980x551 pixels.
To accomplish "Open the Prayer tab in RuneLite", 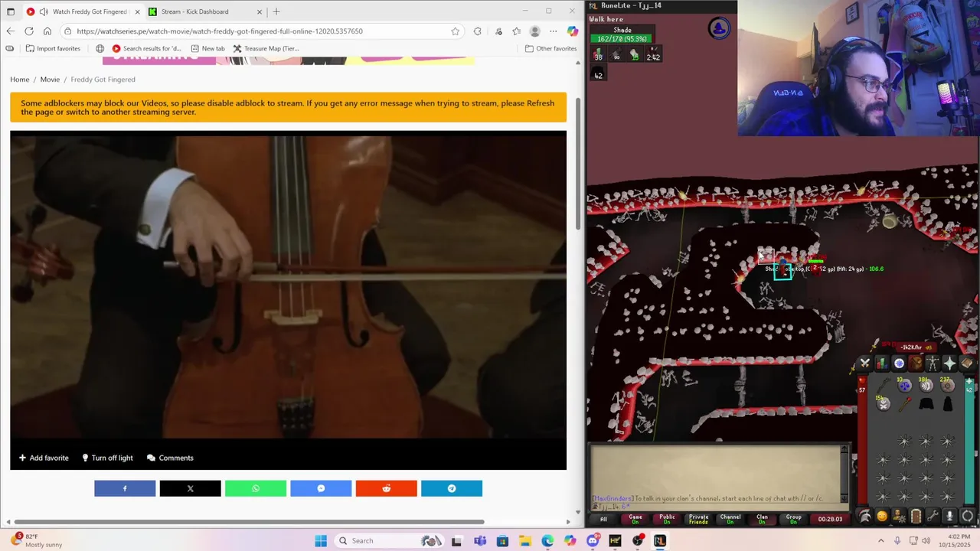I will pos(950,362).
